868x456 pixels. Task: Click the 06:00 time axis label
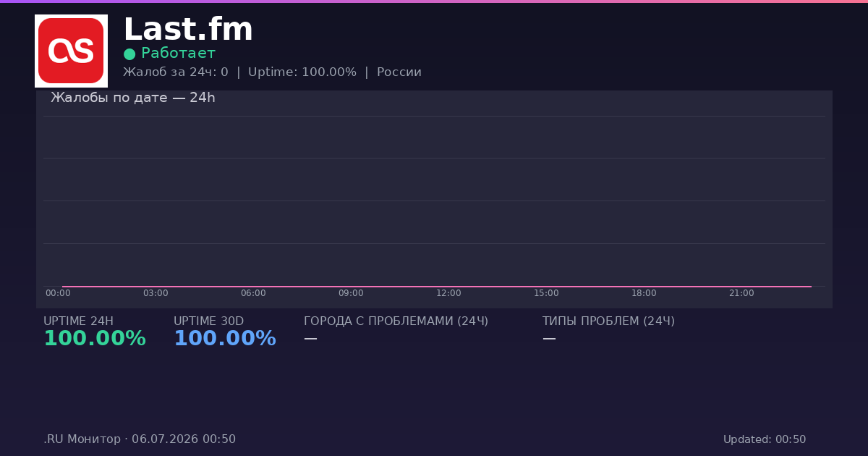tap(253, 293)
